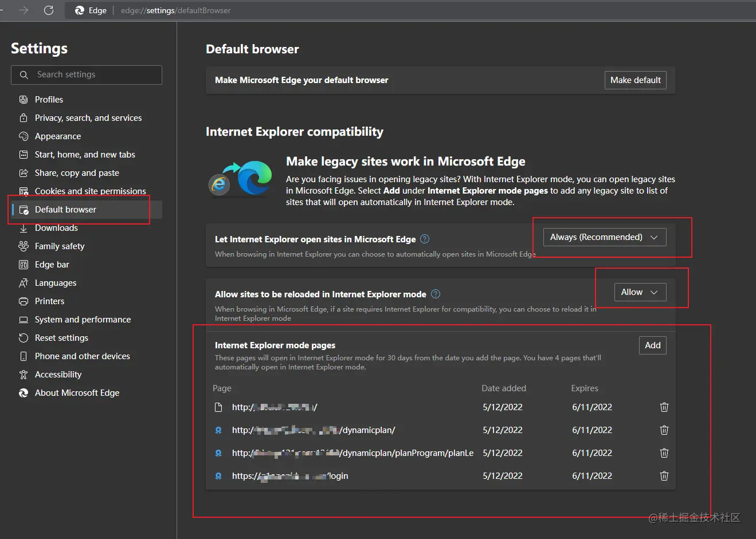This screenshot has height=539, width=756.
Task: Go to Appearance settings
Action: coord(58,136)
